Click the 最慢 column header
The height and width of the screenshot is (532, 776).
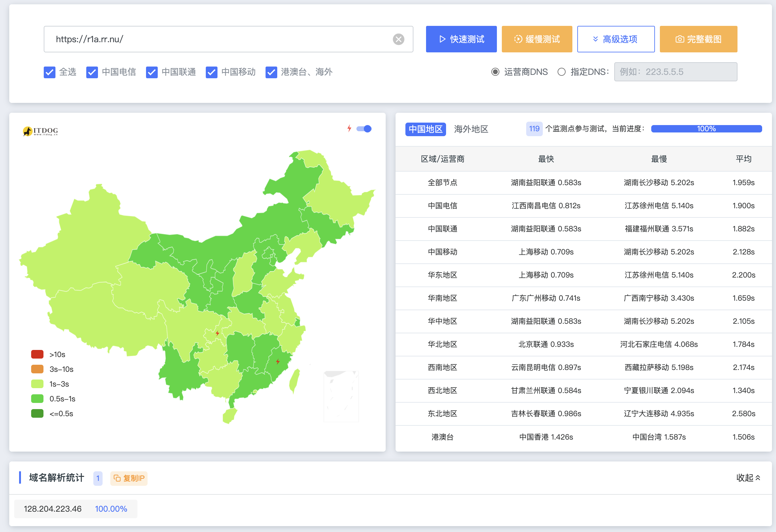[659, 159]
